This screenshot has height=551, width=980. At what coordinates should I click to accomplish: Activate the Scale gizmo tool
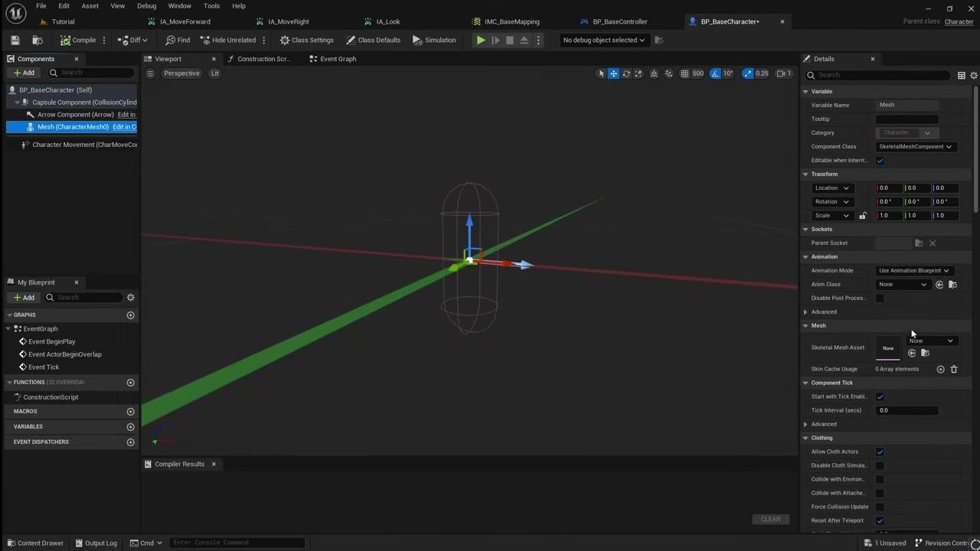(x=639, y=73)
